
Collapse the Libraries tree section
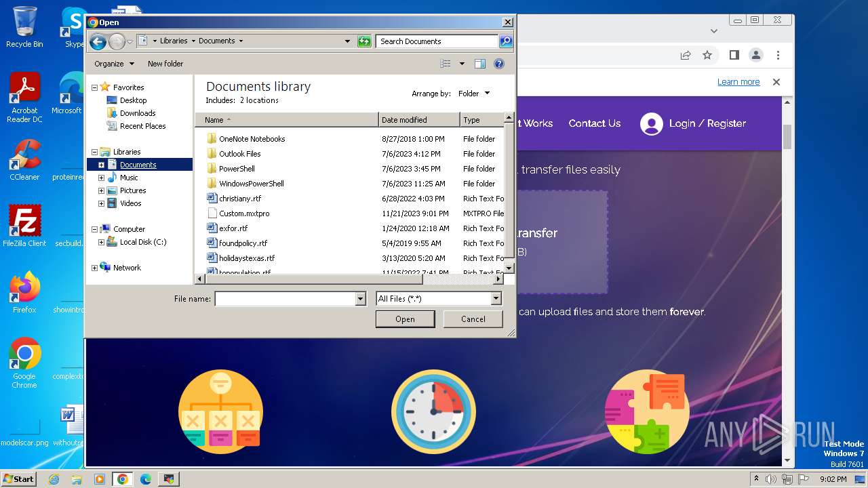tap(94, 152)
